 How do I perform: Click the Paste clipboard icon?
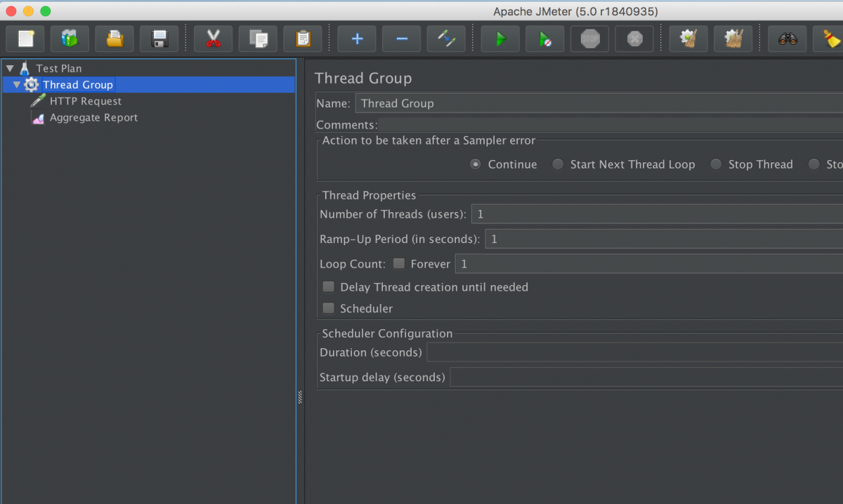click(x=303, y=39)
